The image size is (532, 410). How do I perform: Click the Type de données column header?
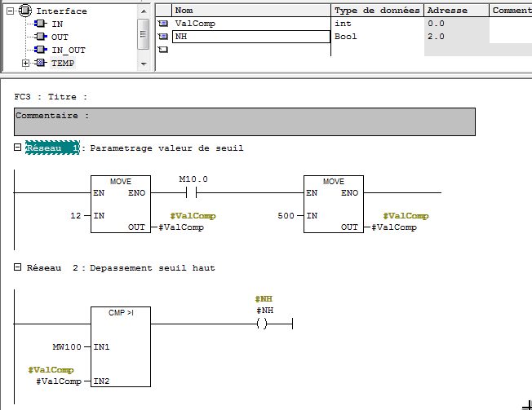pyautogui.click(x=377, y=11)
